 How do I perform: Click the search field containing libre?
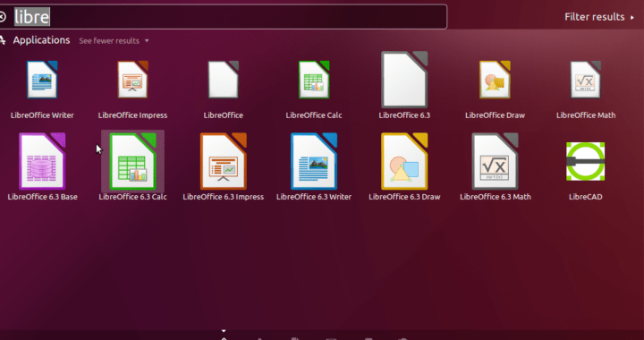[224, 17]
